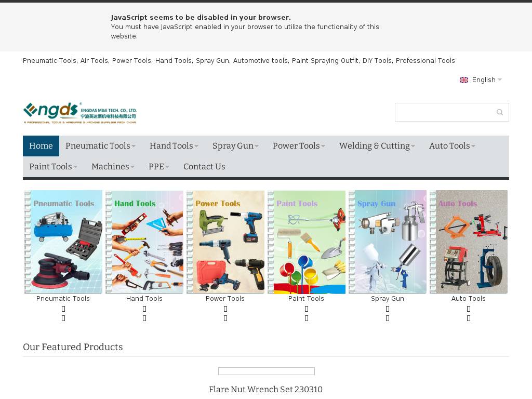Click the Spray Gun text link below image
Viewport: 532px width, 399px height.
click(388, 299)
